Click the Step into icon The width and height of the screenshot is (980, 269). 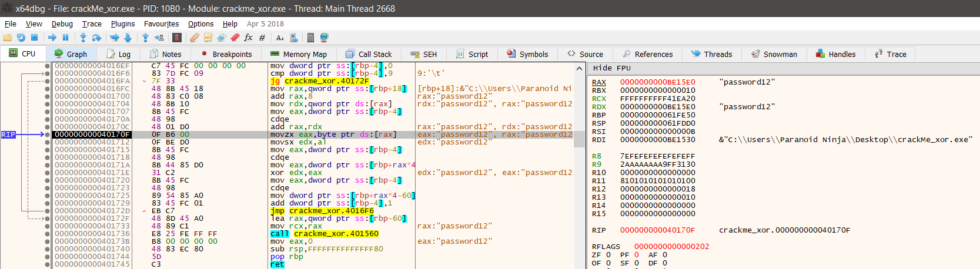(83, 38)
